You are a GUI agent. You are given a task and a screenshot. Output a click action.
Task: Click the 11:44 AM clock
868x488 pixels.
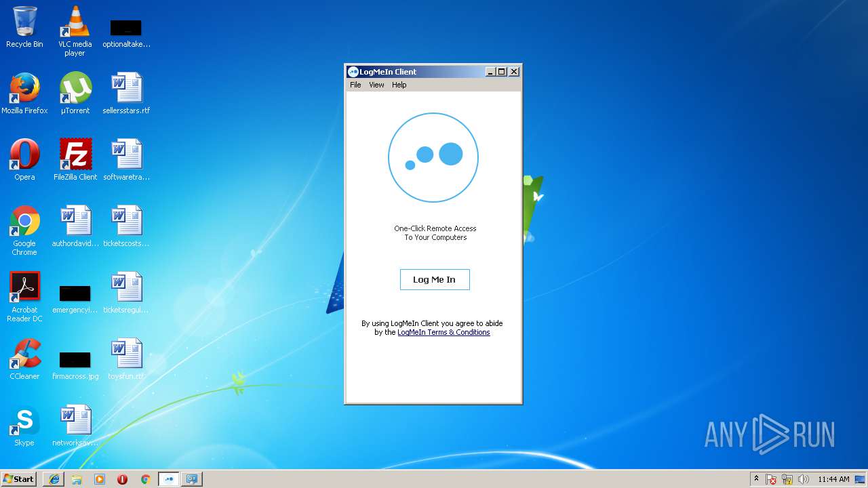[x=833, y=479]
